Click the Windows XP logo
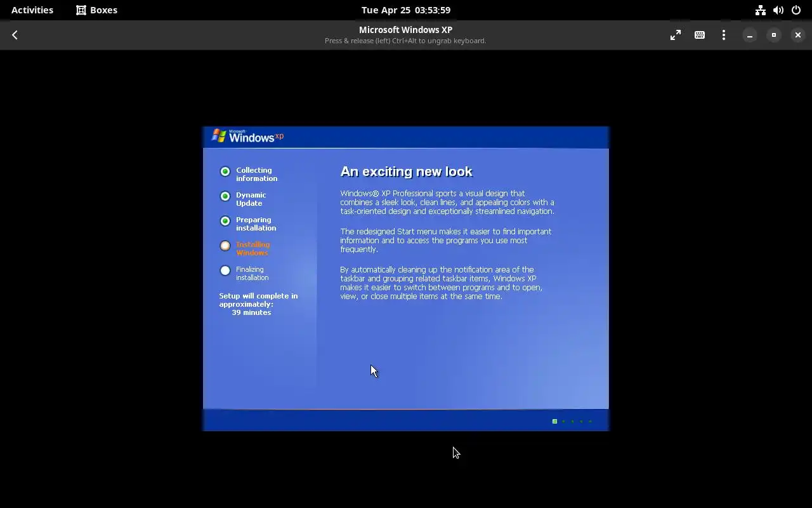Image resolution: width=812 pixels, height=508 pixels. tap(247, 136)
